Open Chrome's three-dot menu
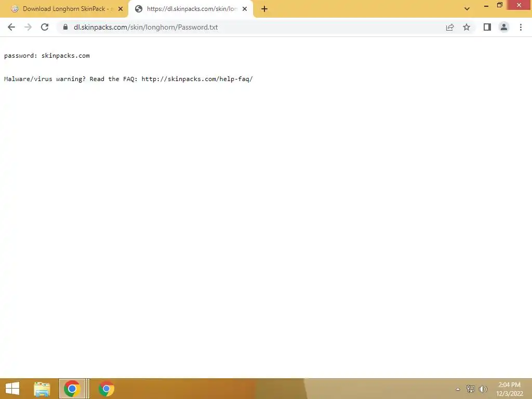 tap(521, 27)
